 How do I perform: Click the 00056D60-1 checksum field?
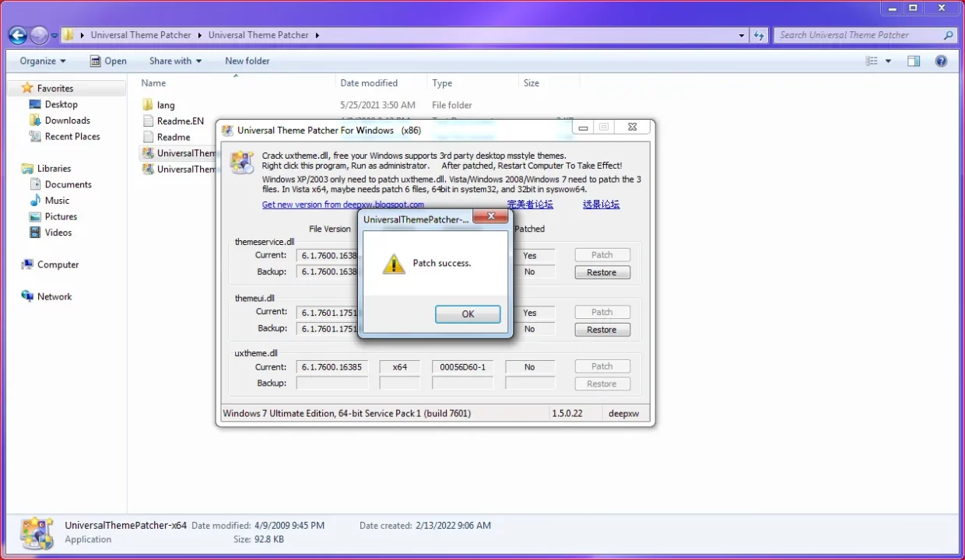pyautogui.click(x=462, y=366)
